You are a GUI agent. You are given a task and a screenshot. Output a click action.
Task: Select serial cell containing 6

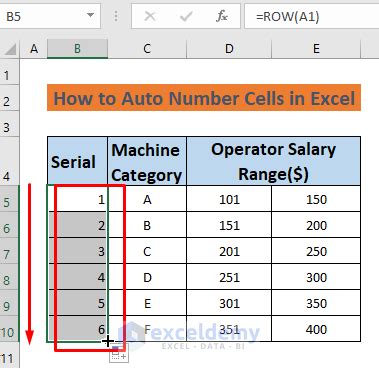tap(77, 329)
